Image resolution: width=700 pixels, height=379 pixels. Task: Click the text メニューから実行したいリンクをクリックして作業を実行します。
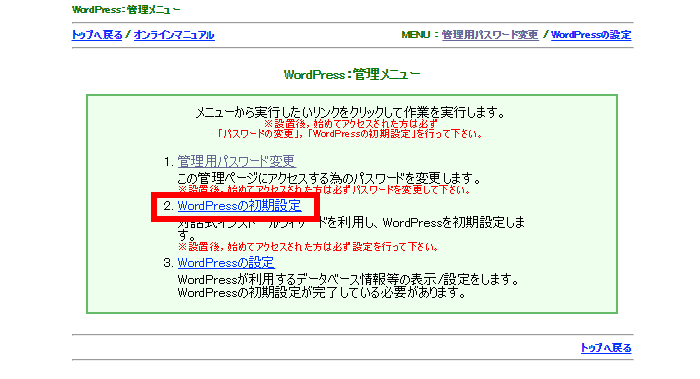tap(350, 112)
